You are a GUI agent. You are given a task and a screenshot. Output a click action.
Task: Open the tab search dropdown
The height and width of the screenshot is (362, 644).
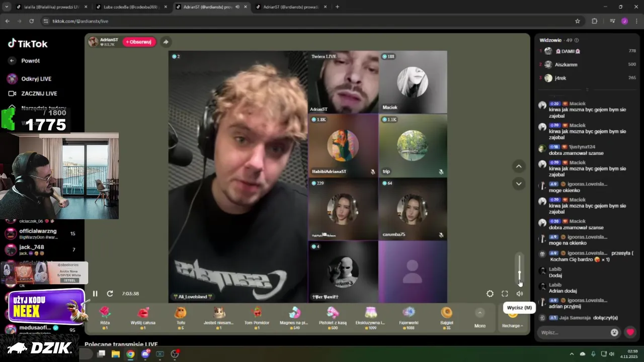(x=7, y=7)
